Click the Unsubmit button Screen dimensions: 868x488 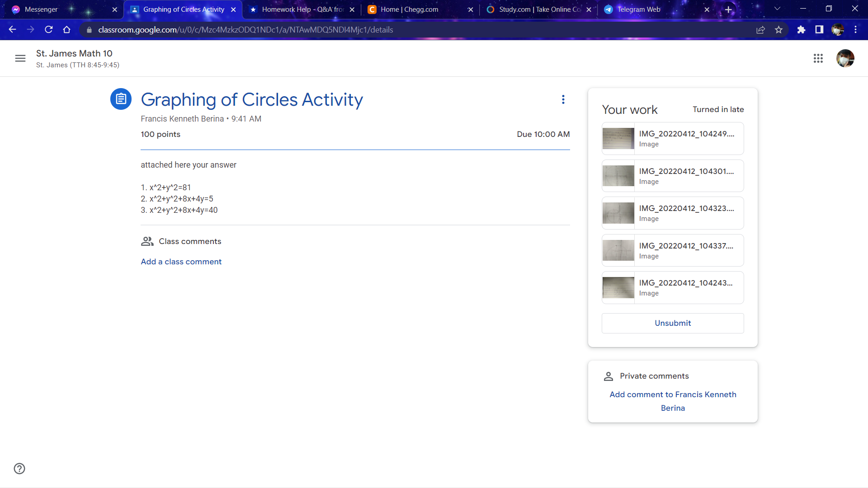(x=672, y=323)
